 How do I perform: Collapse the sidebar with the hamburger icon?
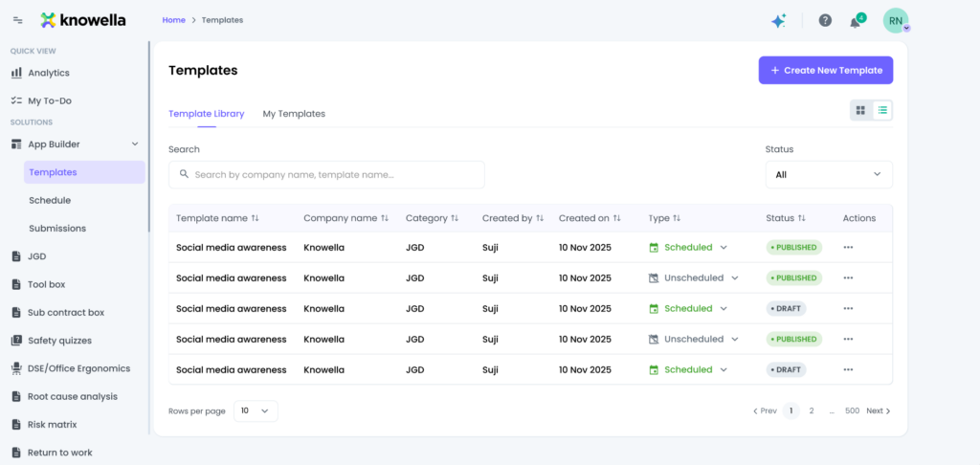[x=17, y=20]
